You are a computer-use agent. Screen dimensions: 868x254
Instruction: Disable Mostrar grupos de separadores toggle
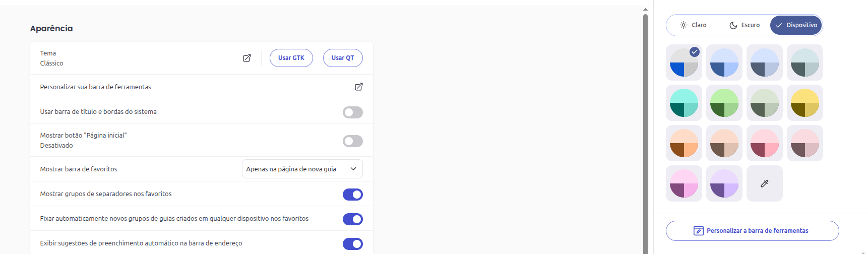353,195
